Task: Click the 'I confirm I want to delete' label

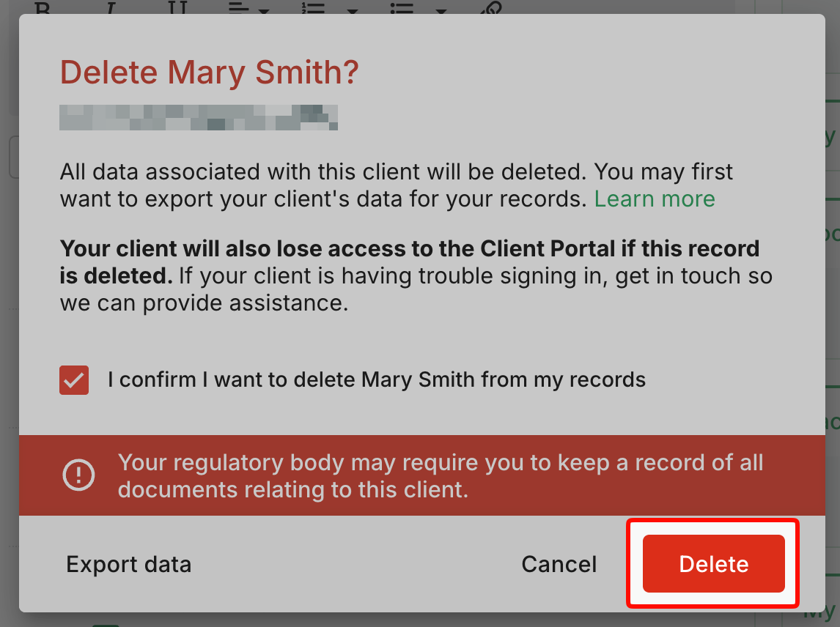Action: 377,379
